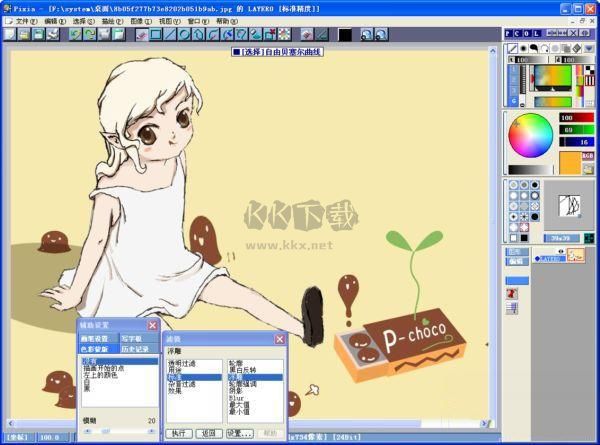Pick a hue on the color wheel
600x445 pixels.
530,135
